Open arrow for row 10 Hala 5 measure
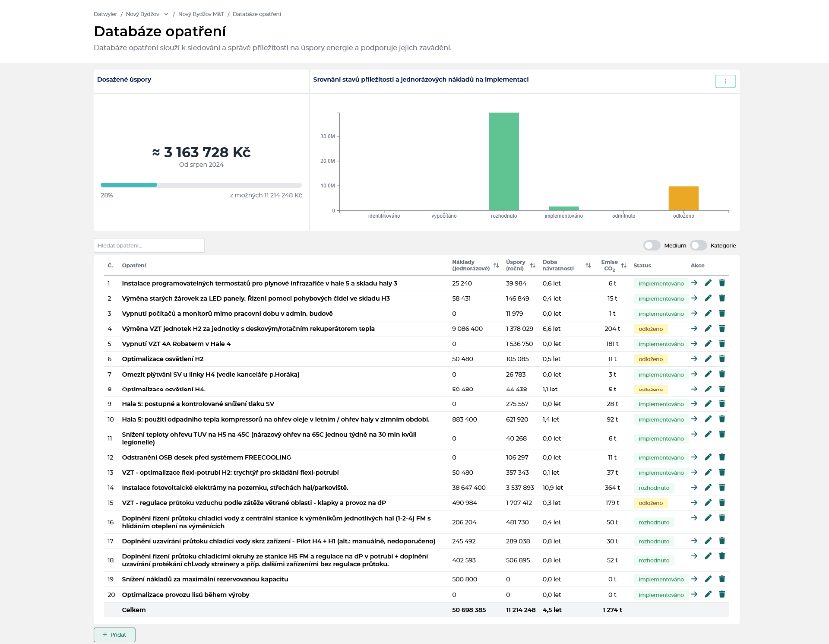829x644 pixels. tap(694, 419)
